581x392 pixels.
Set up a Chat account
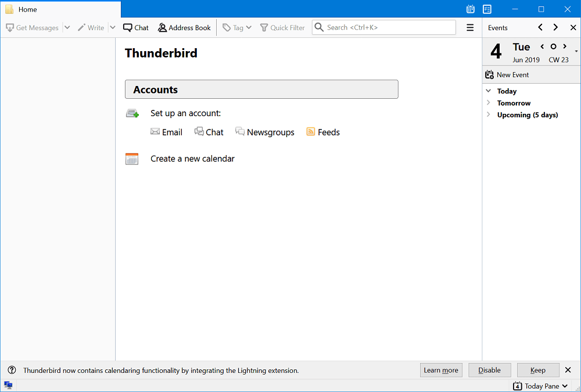point(209,132)
